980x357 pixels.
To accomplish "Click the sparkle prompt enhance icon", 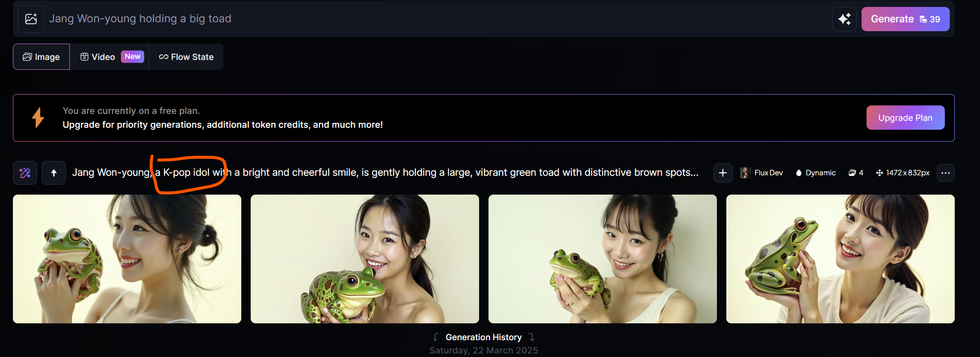I will coord(844,19).
